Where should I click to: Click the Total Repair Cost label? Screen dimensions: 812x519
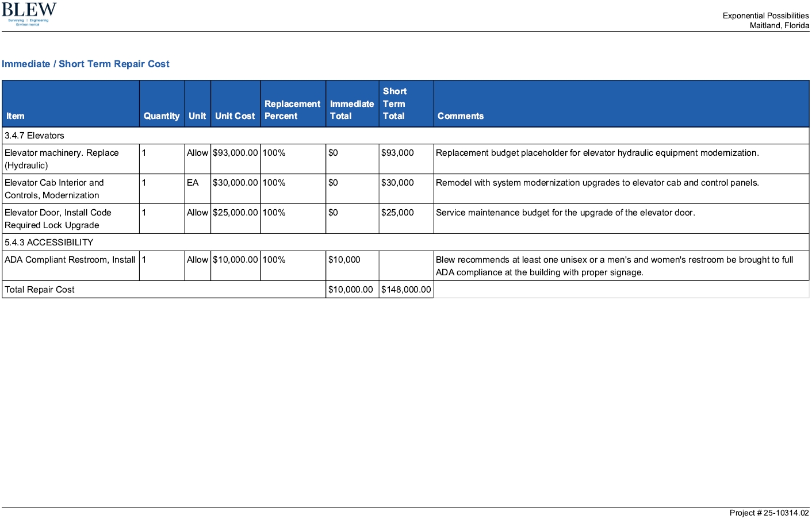[40, 290]
